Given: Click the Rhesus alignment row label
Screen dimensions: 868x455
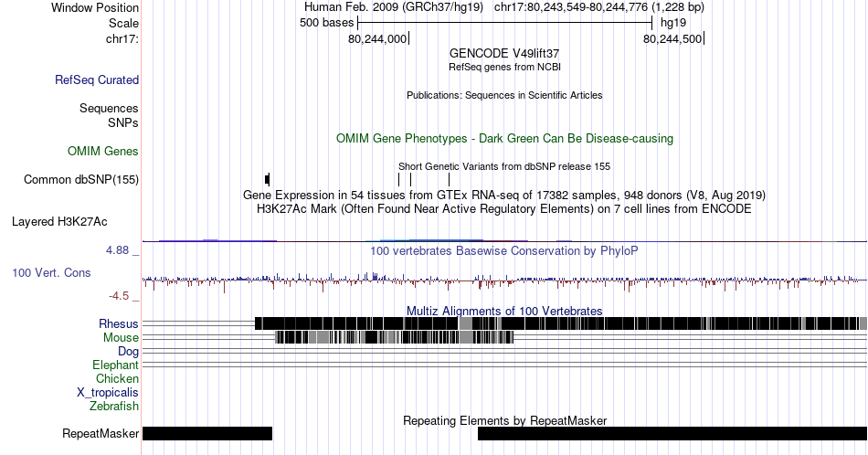Looking at the screenshot, I should [x=119, y=323].
